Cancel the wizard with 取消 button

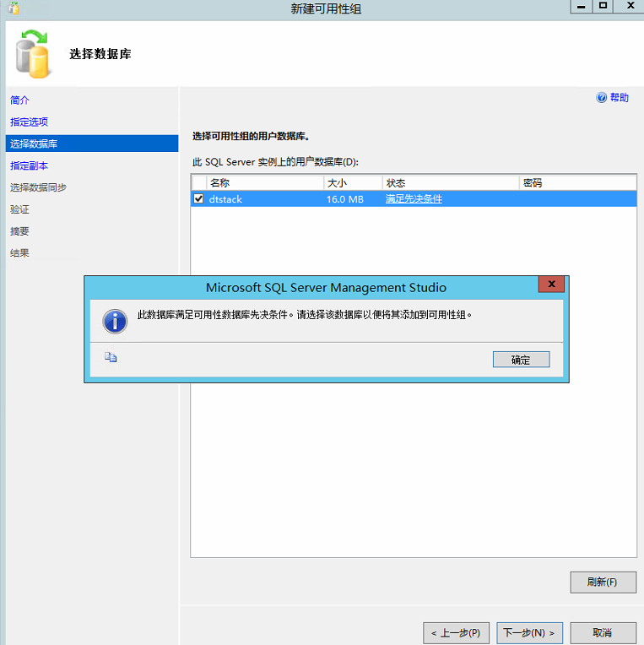603,632
